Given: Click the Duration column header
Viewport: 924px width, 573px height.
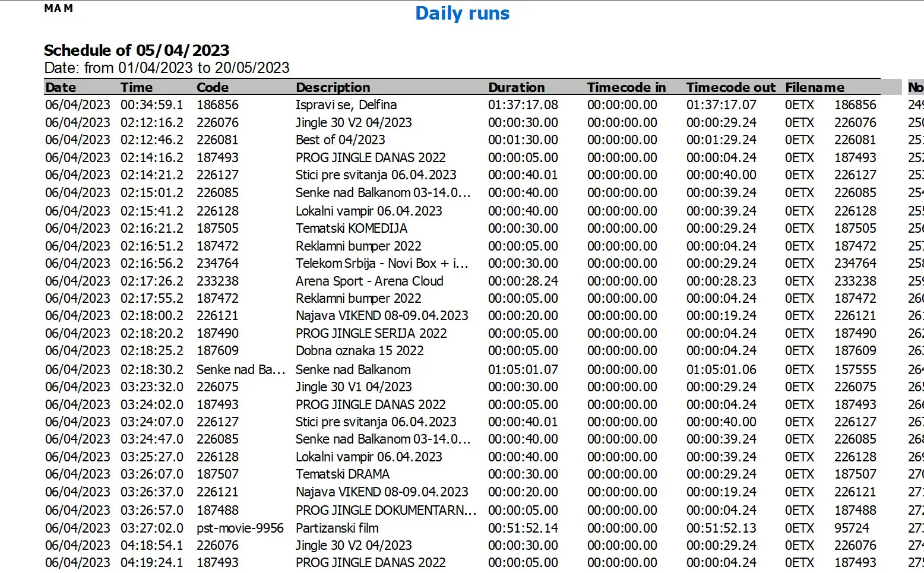Looking at the screenshot, I should point(516,87).
